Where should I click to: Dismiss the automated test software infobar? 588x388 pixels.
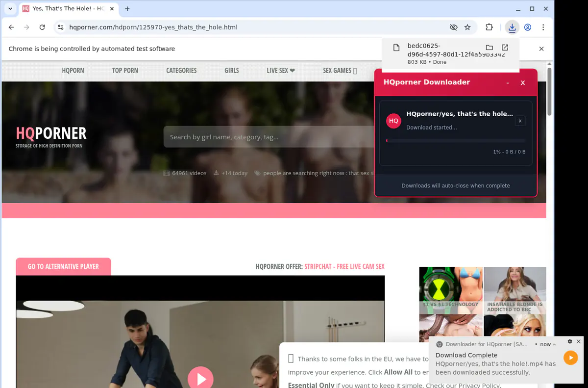[x=541, y=49]
